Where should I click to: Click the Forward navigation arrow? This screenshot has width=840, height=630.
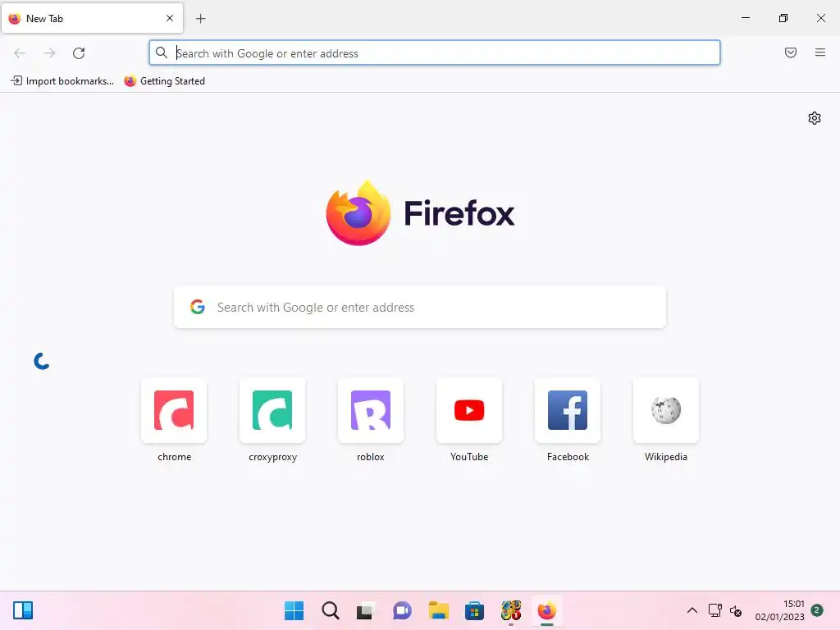point(49,53)
